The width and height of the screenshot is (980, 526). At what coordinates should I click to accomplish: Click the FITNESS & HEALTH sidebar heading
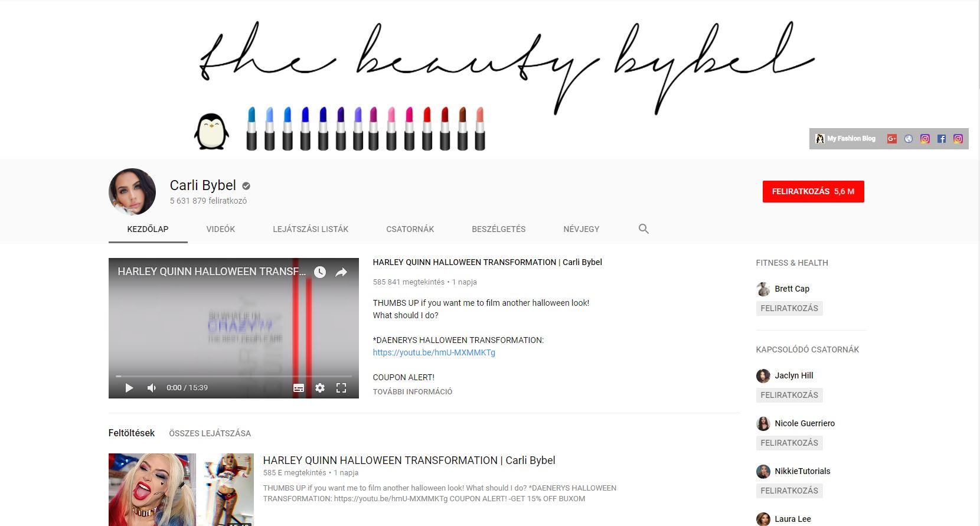coord(792,263)
